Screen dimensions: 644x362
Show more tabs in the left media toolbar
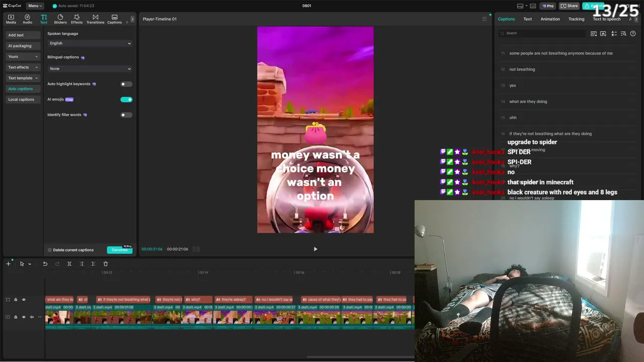pyautogui.click(x=132, y=19)
